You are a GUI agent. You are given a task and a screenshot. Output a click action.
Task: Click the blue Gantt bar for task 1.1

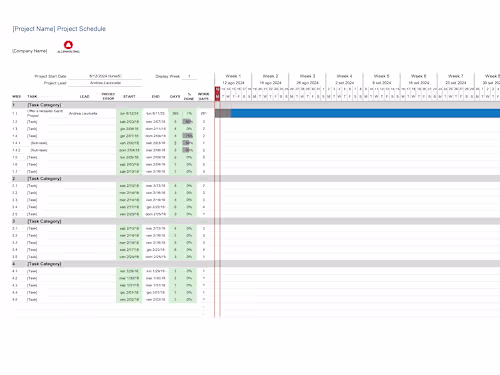(365, 113)
